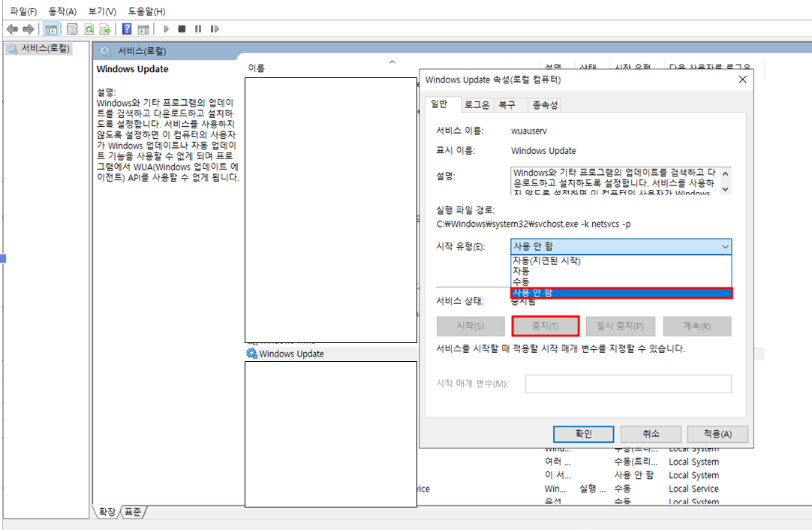Screen dimensions: 812x530
Task: Toggle the show/hide action pane icon
Action: (143, 29)
